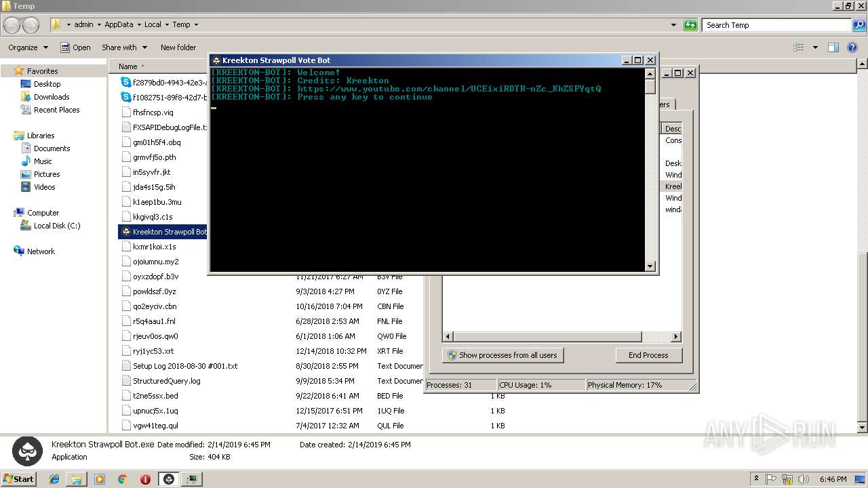
Task: Open Downloads in Favorites
Action: (x=52, y=97)
